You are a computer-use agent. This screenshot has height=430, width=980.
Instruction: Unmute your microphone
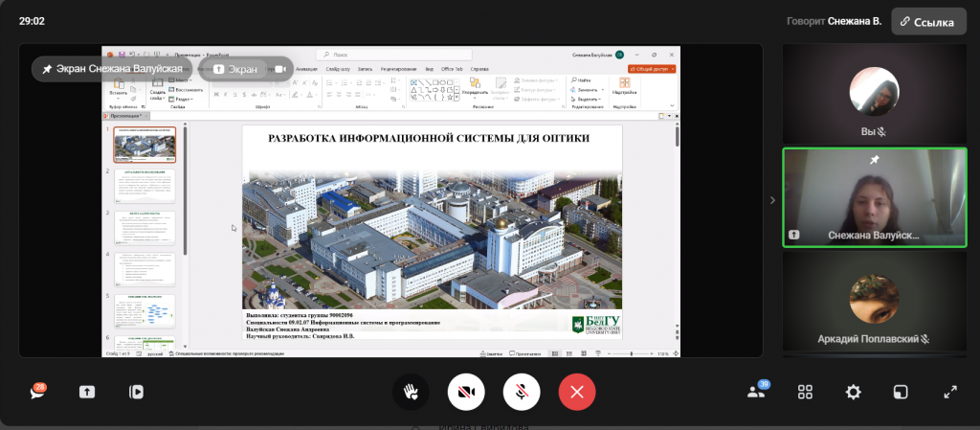coord(522,392)
